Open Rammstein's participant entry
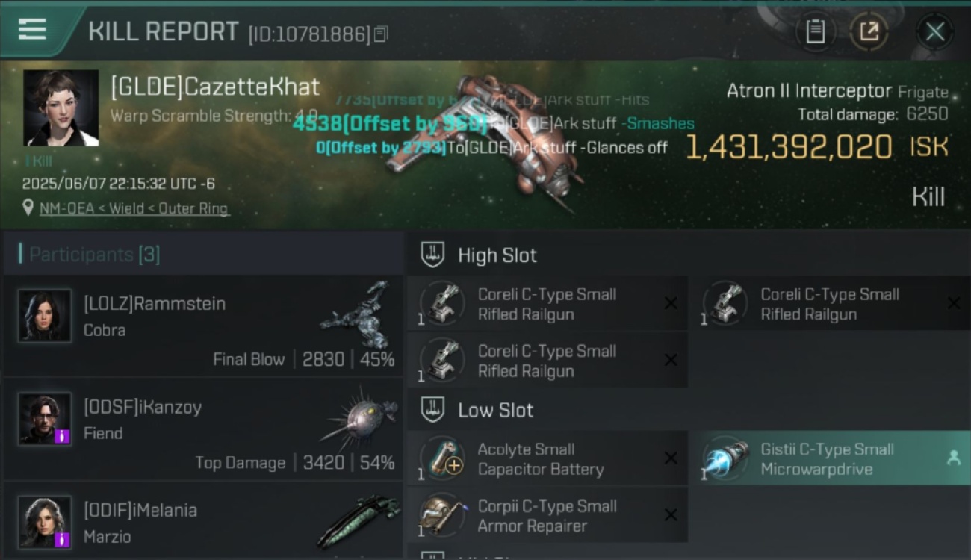Screen dimensions: 971x560 tap(203, 326)
